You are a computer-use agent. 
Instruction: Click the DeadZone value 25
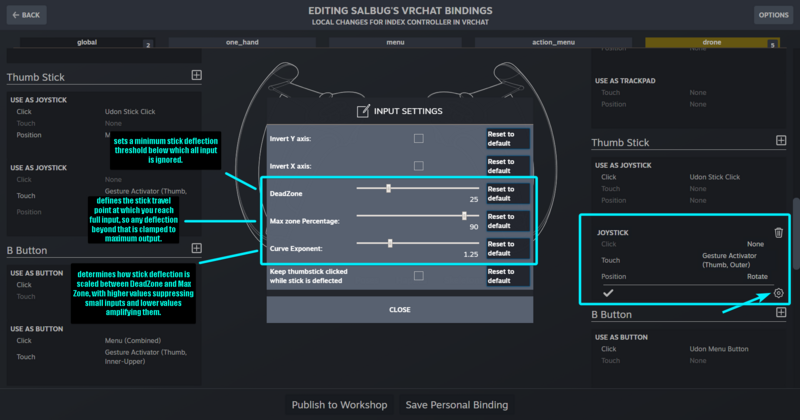tap(474, 200)
